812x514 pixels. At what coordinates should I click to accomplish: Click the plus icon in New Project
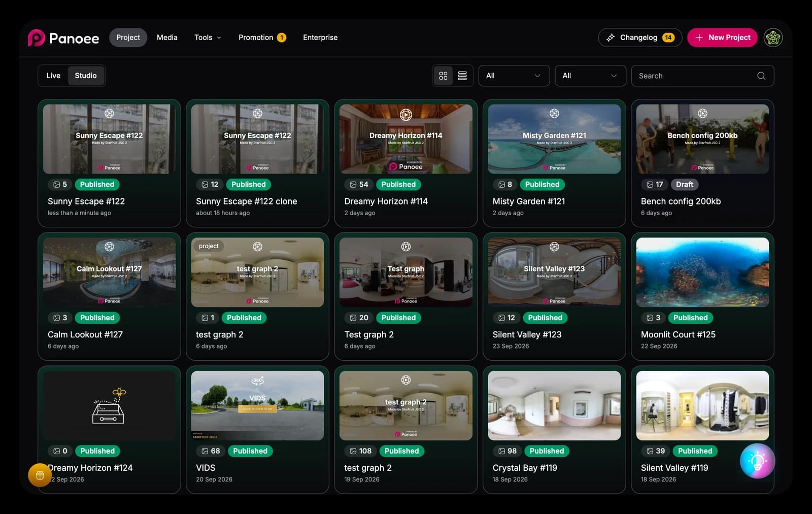point(699,38)
